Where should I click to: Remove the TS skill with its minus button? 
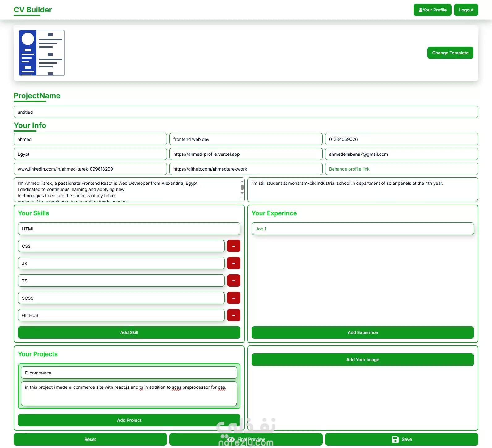(x=234, y=281)
